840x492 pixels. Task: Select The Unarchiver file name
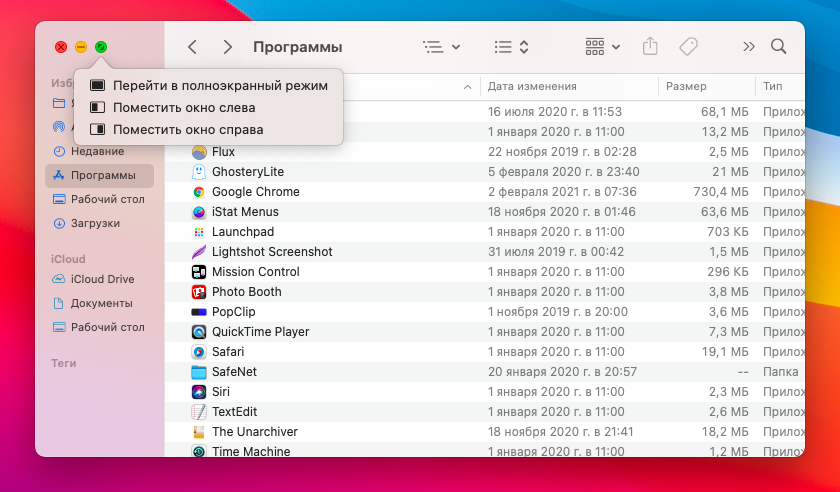pyautogui.click(x=254, y=431)
